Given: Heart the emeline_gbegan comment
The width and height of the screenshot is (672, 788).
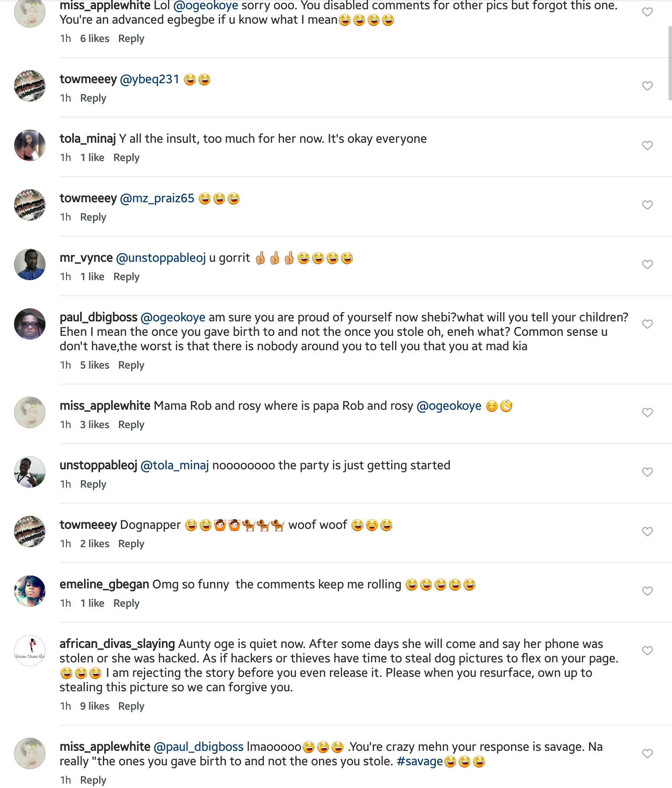Looking at the screenshot, I should pyautogui.click(x=647, y=591).
